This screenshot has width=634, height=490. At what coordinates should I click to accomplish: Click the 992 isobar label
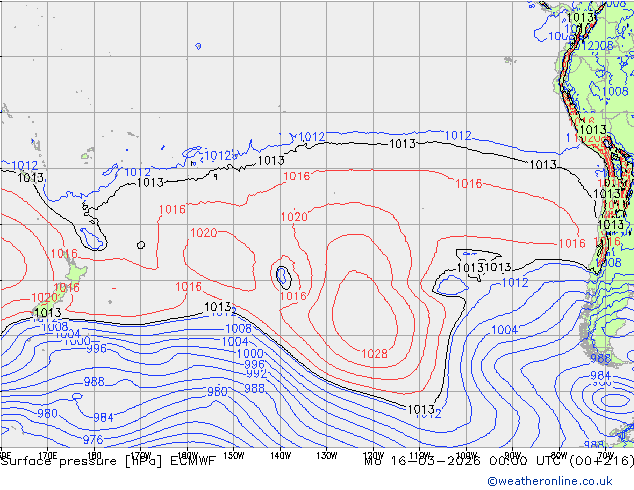(x=256, y=373)
